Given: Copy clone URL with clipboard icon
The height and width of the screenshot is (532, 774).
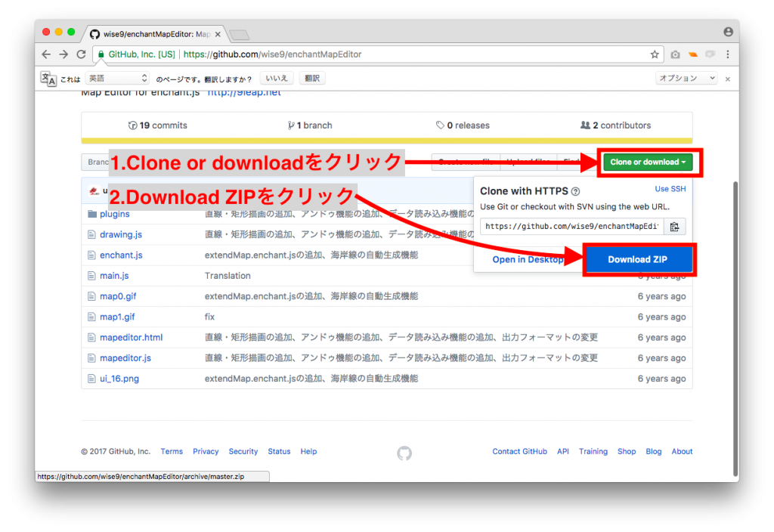Looking at the screenshot, I should pos(675,227).
